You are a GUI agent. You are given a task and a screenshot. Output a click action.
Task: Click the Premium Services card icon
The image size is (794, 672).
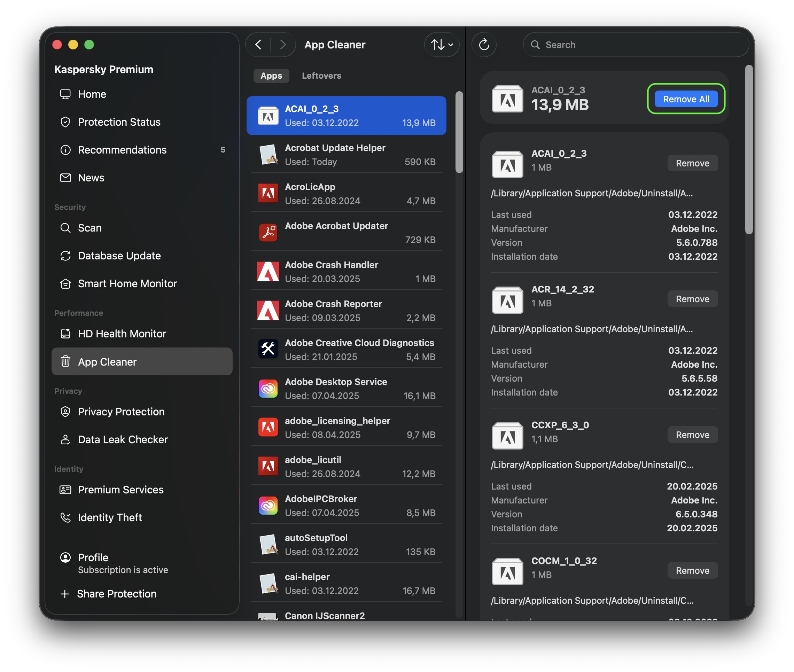click(x=65, y=490)
